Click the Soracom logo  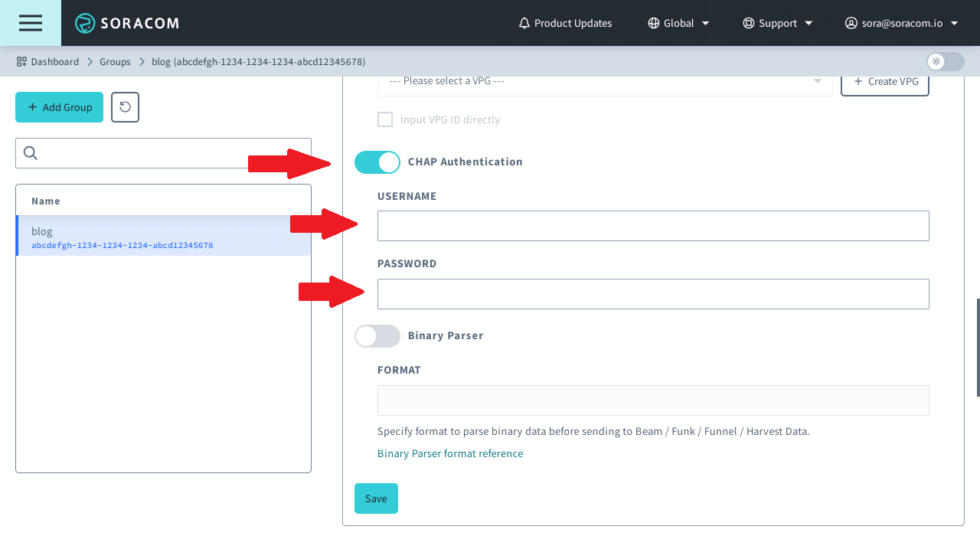(x=126, y=23)
